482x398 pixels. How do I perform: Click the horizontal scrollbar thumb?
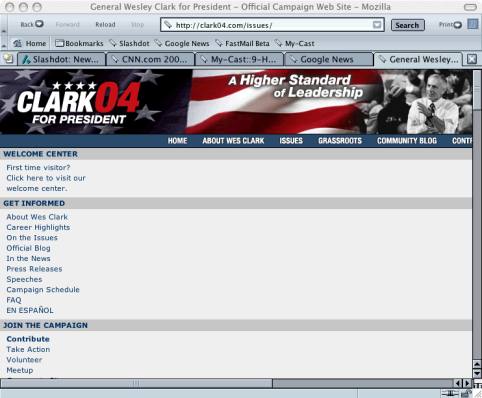pos(136,383)
